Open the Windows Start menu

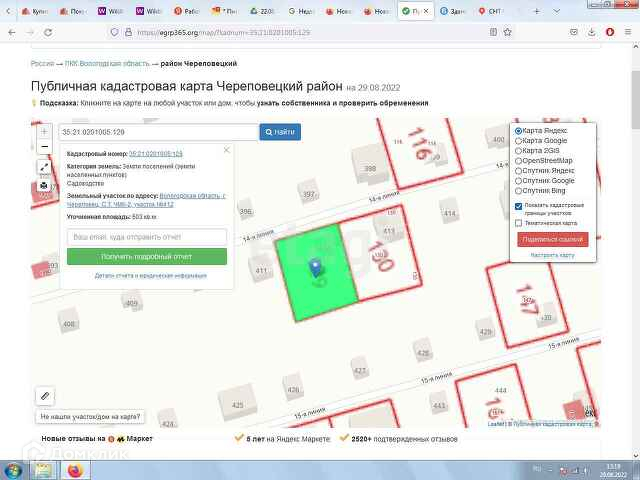click(x=13, y=471)
